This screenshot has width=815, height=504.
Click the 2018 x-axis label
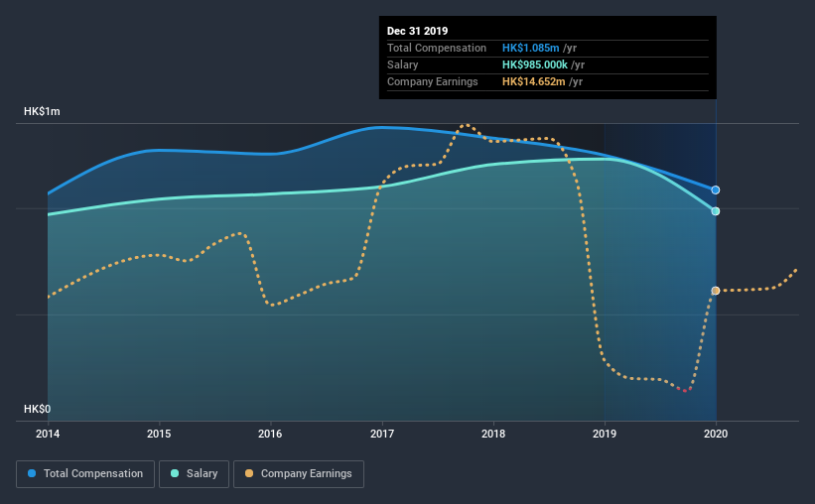point(493,434)
